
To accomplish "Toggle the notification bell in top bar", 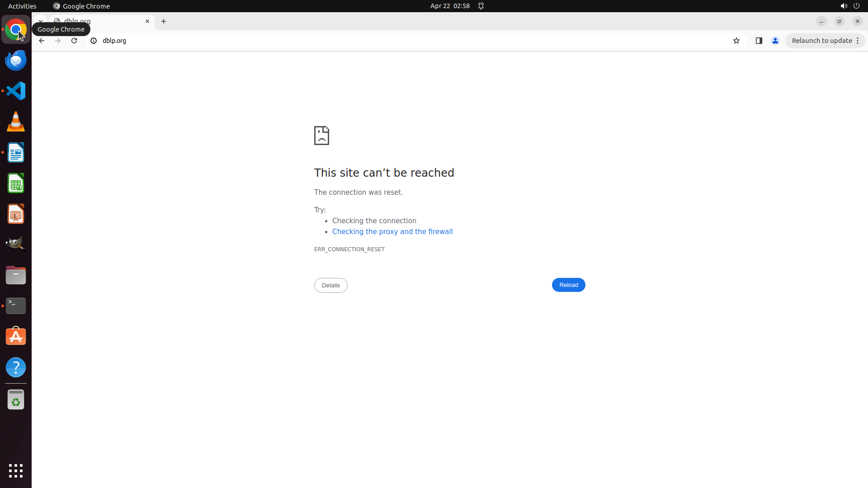I will click(x=481, y=6).
